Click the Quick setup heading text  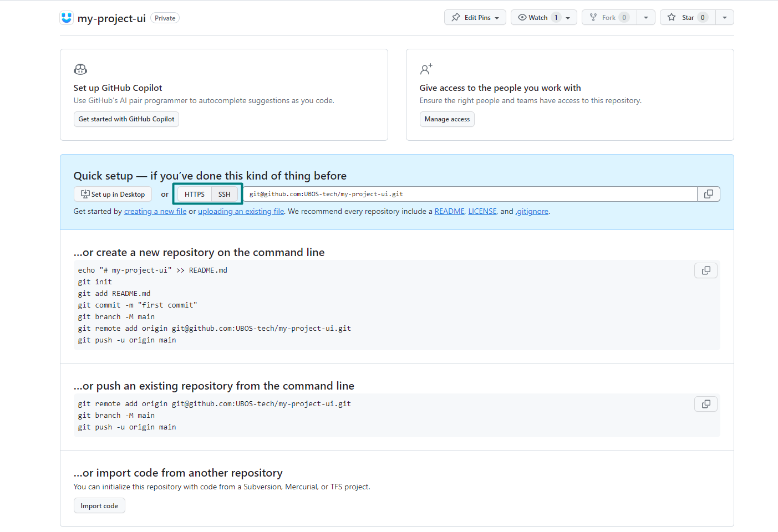[x=210, y=176]
